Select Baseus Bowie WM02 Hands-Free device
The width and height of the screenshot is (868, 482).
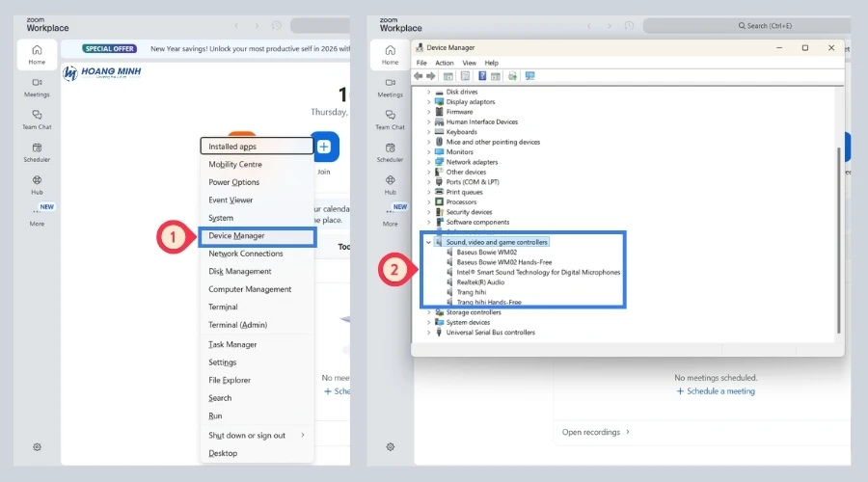pyautogui.click(x=503, y=262)
